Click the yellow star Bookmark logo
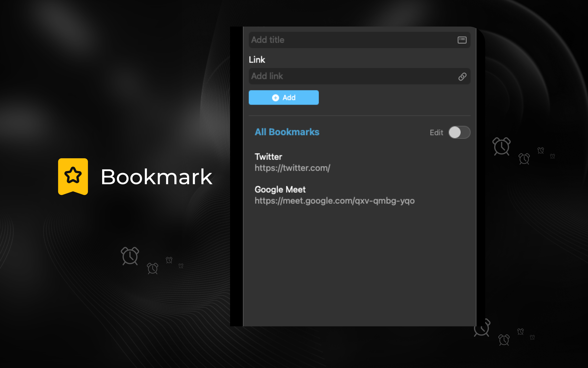This screenshot has height=368, width=588. [73, 176]
